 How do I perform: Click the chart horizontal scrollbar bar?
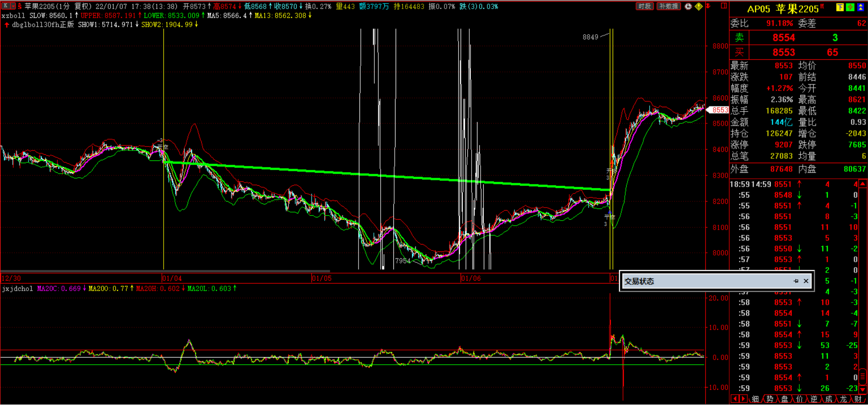[165, 271]
